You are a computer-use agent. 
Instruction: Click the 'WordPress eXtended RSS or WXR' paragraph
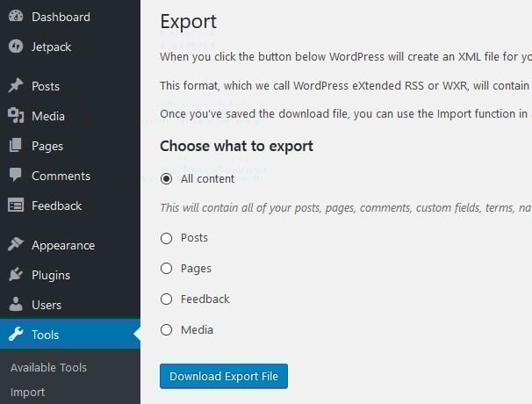point(346,85)
